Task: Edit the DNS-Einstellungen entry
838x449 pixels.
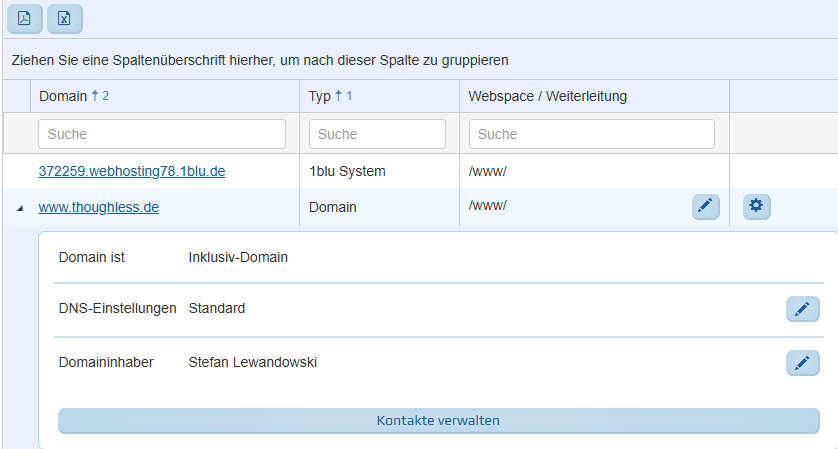Action: pyautogui.click(x=802, y=309)
